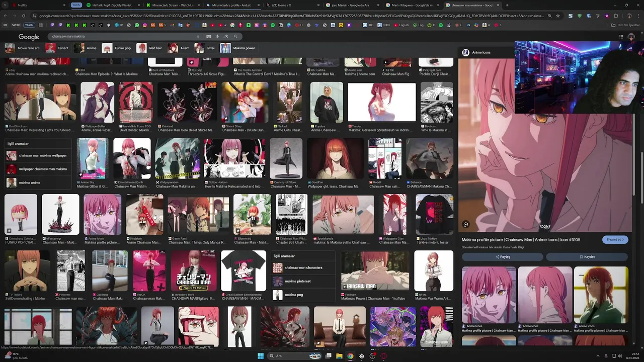Open the Opera icon in the taskbar

[x=383, y=356]
